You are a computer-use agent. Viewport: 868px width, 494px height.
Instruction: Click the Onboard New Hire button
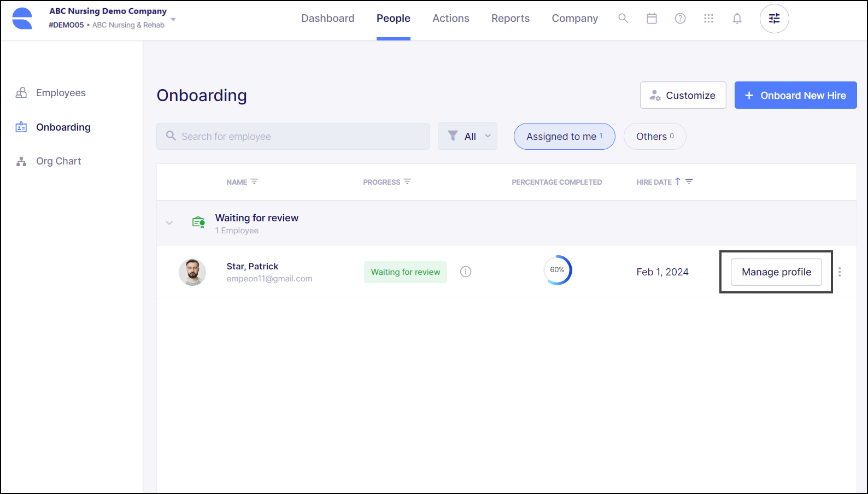click(x=795, y=96)
